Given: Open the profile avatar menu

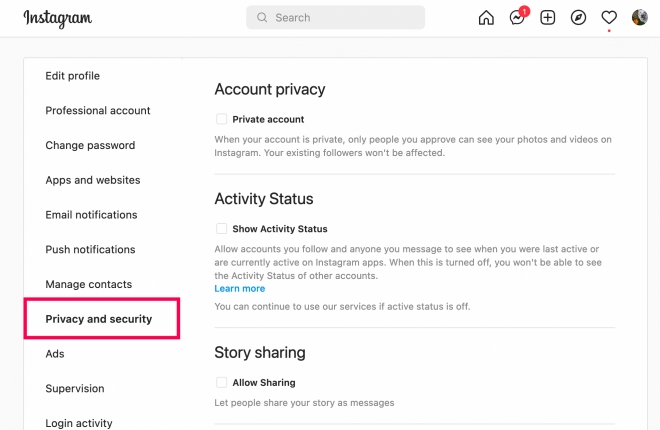Looking at the screenshot, I should 640,18.
